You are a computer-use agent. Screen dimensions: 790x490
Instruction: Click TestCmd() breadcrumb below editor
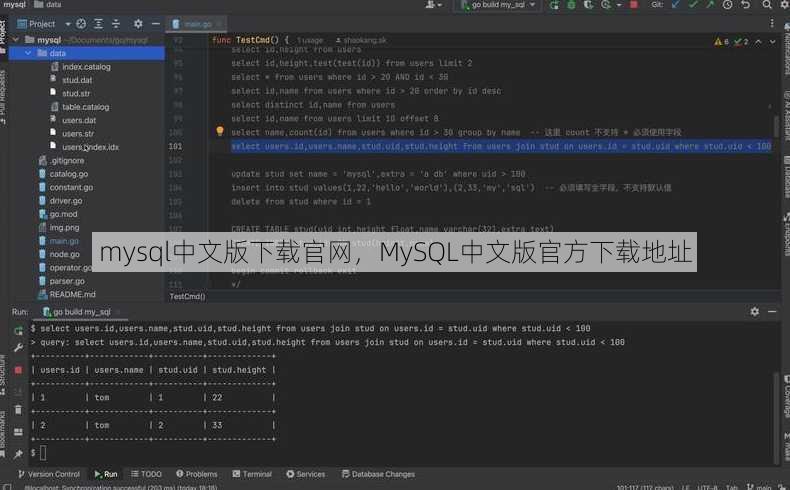click(x=187, y=297)
